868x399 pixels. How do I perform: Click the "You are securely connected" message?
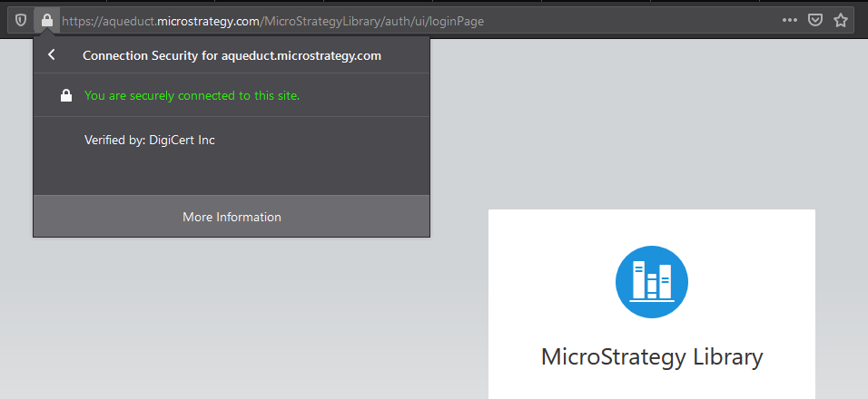coord(192,95)
